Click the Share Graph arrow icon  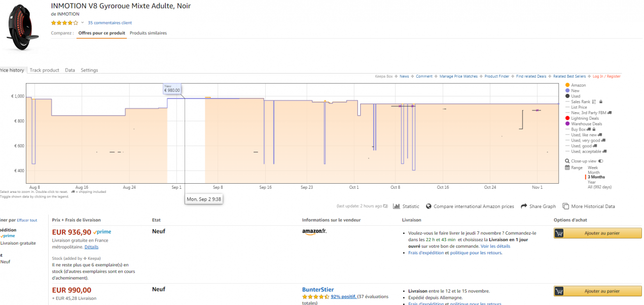point(524,207)
